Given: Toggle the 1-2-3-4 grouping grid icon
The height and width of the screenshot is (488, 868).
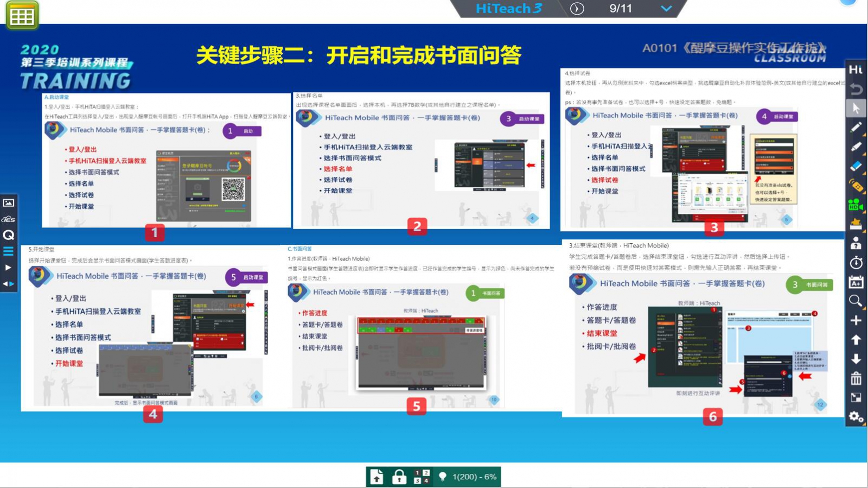Looking at the screenshot, I should pos(422,477).
